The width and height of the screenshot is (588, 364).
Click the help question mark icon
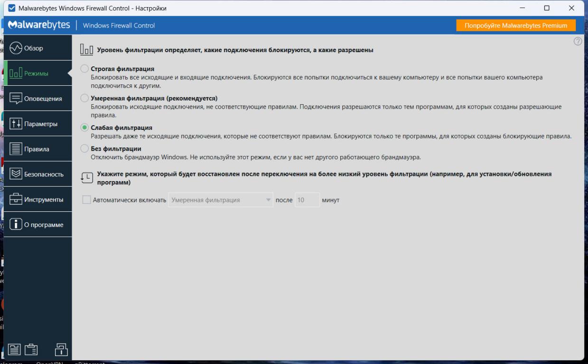click(x=578, y=41)
